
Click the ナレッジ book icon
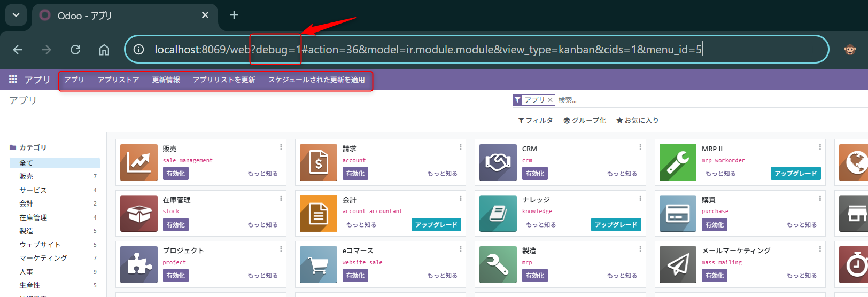point(498,213)
